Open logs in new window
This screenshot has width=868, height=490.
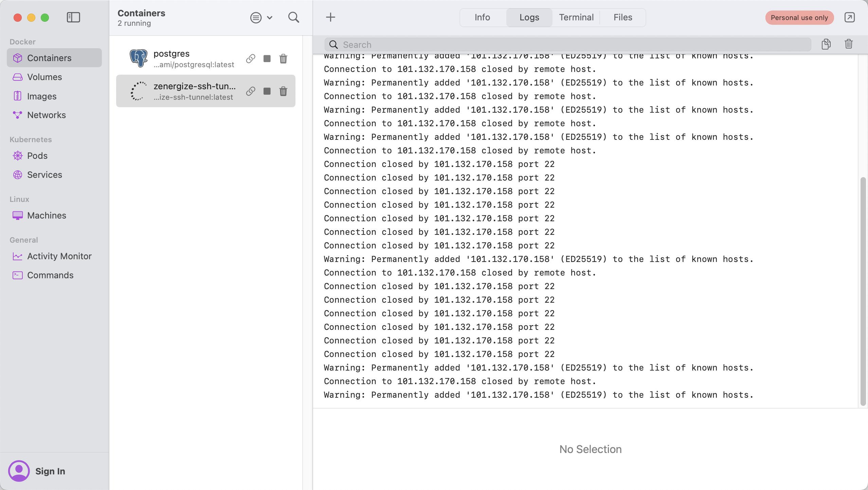849,17
